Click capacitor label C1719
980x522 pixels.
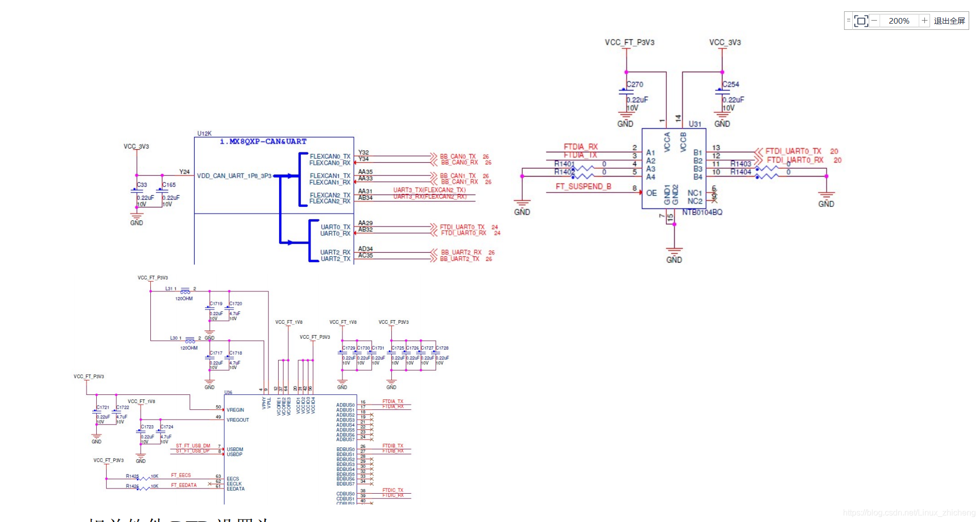tap(216, 304)
